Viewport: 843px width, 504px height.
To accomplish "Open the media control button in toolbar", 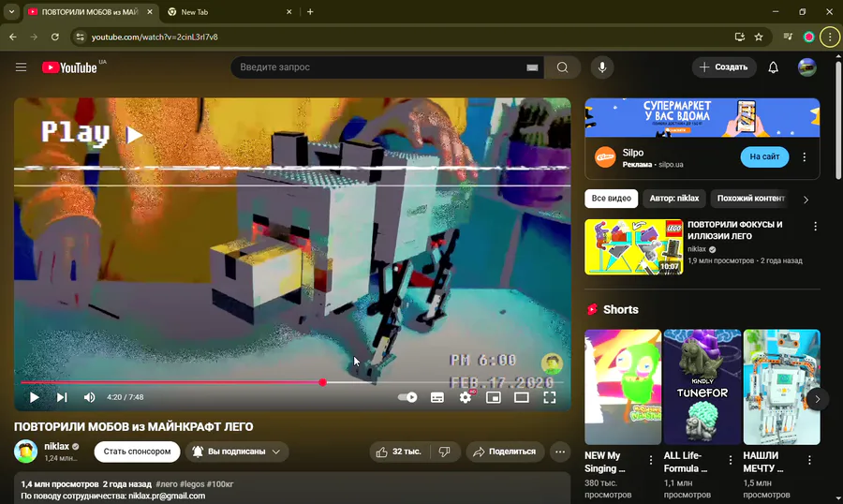I will point(788,37).
